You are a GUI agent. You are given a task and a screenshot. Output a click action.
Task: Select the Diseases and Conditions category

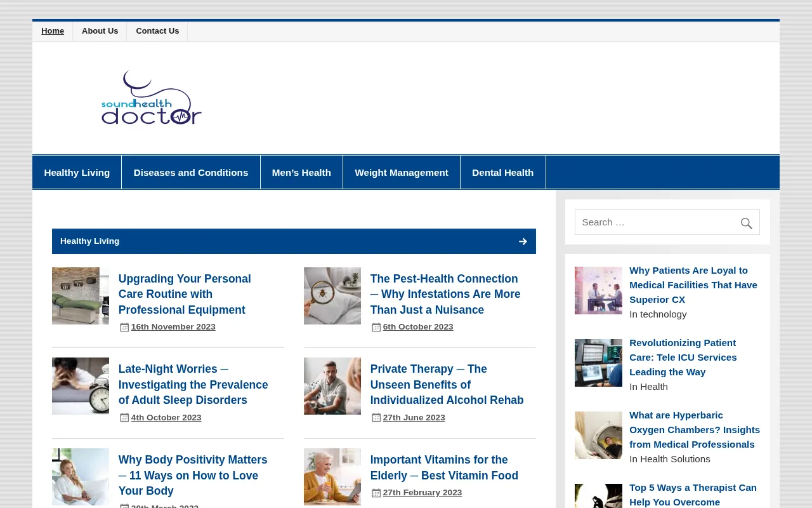[x=190, y=171]
